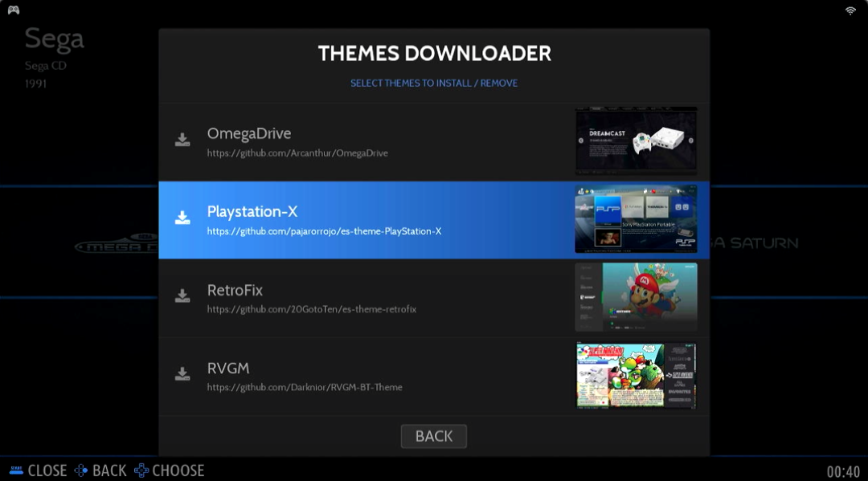Open the OmegaDrive preview thumbnail
868x481 pixels.
(636, 141)
